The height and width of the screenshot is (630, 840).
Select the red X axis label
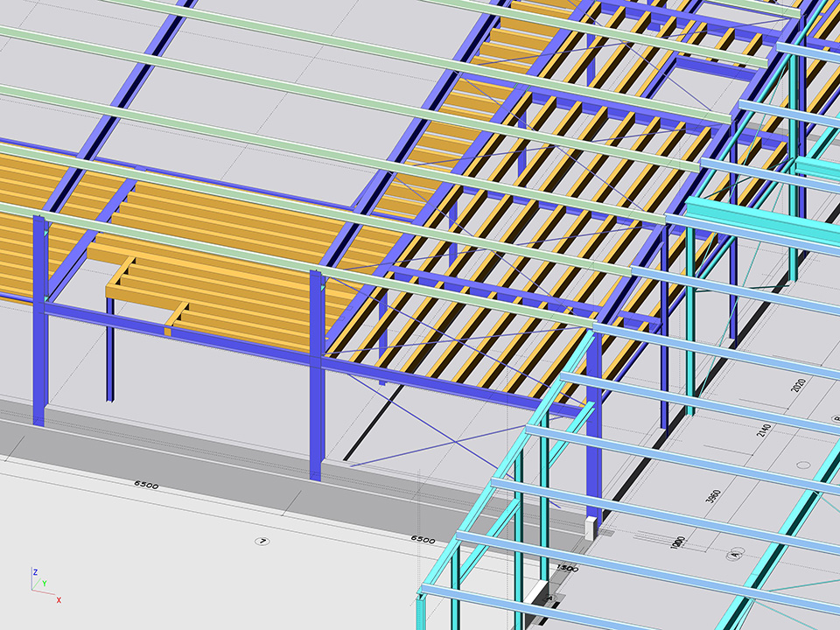[x=59, y=600]
